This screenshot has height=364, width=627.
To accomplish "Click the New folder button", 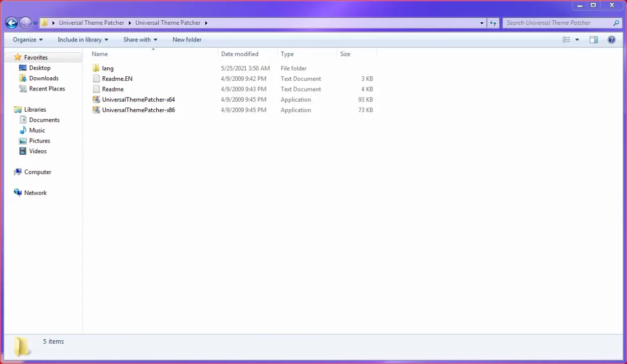I will [187, 39].
